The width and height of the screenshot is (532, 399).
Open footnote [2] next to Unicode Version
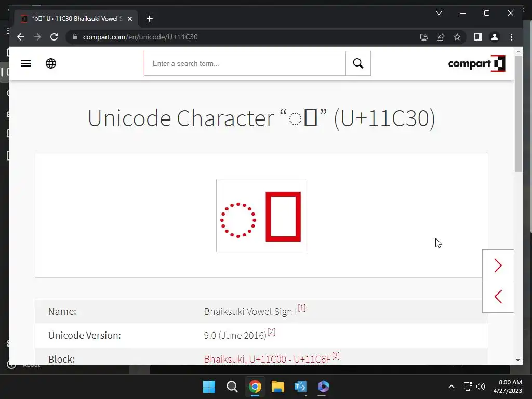click(271, 331)
